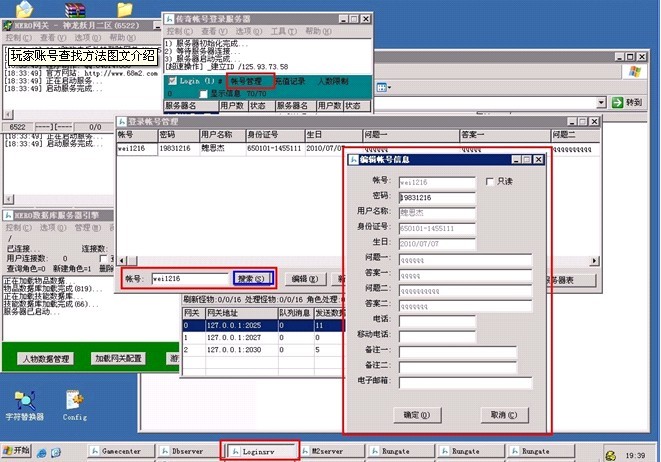
Task: Confirm with the 确定 button
Action: 415,414
